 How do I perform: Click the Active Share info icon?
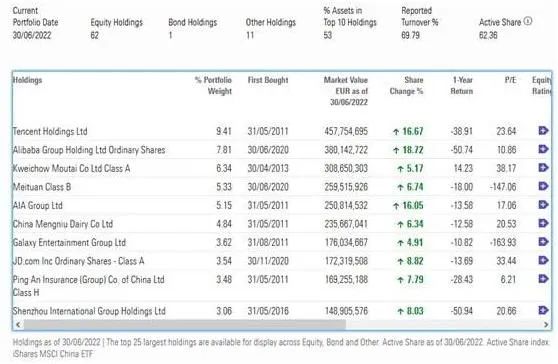tap(528, 21)
